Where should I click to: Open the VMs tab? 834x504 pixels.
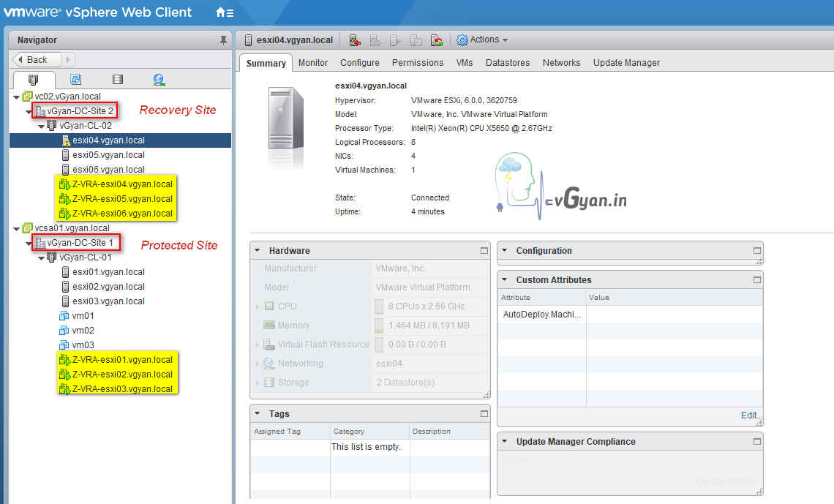tap(465, 63)
